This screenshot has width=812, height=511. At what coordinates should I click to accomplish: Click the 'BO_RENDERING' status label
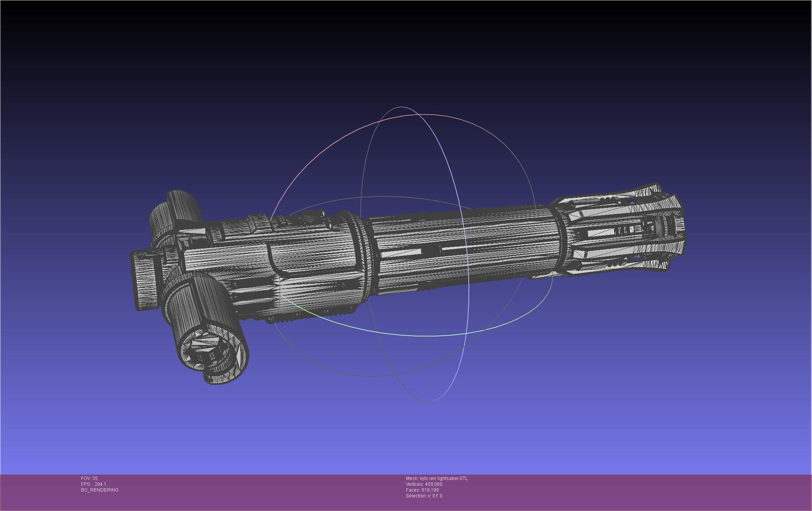(x=100, y=490)
